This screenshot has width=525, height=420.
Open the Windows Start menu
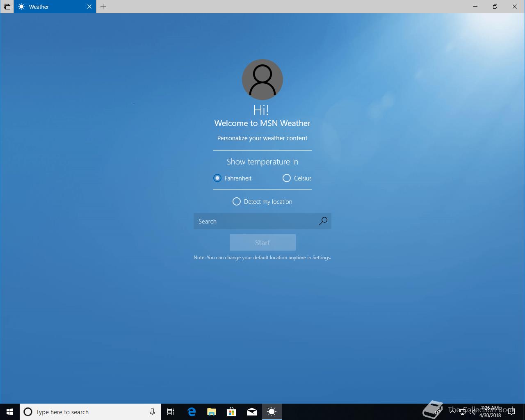(10, 412)
